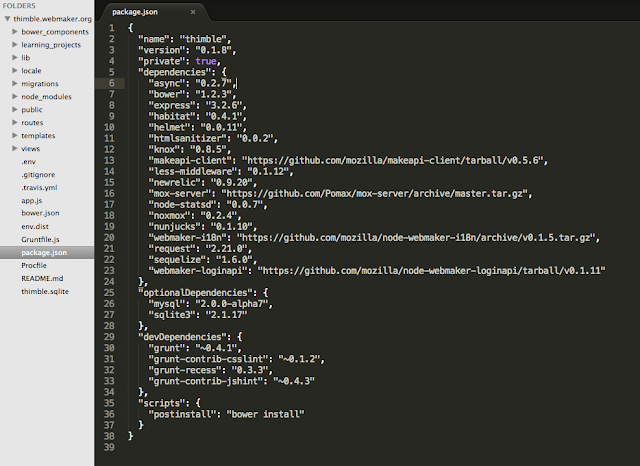Select the learning_projects folder label
640x466 pixels.
51,45
